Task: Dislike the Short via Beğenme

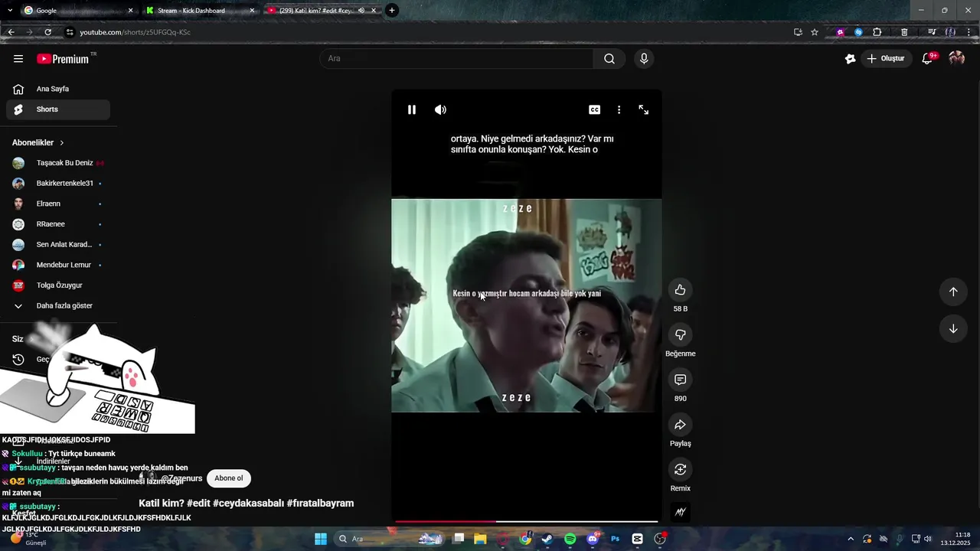Action: (680, 334)
